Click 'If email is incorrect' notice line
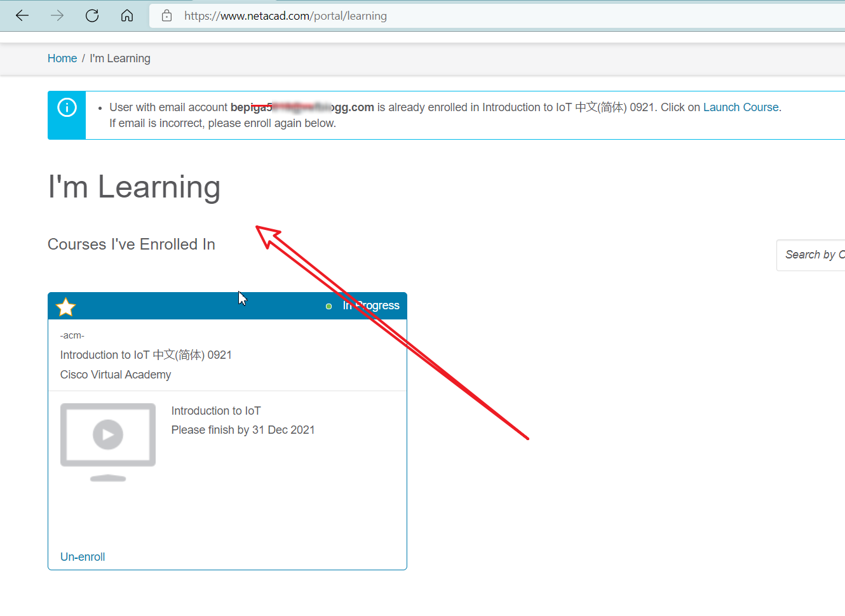Image resolution: width=845 pixels, height=616 pixels. [222, 123]
